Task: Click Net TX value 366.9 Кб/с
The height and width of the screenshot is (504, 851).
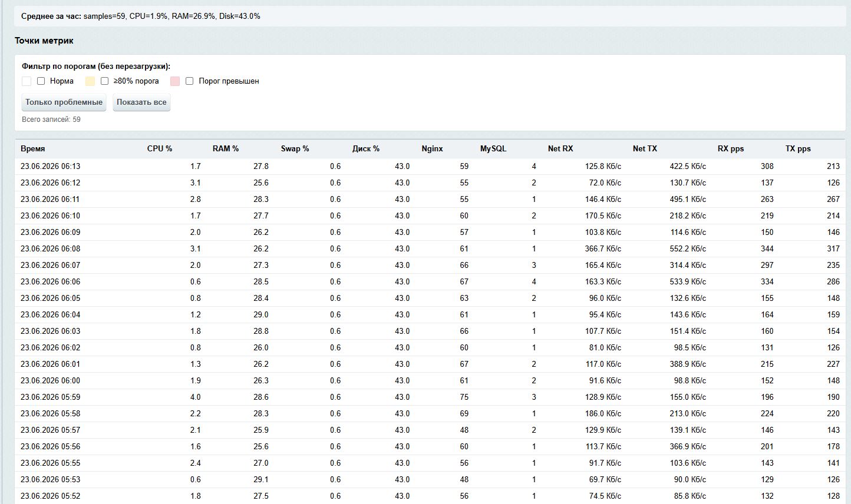Action: tap(688, 447)
